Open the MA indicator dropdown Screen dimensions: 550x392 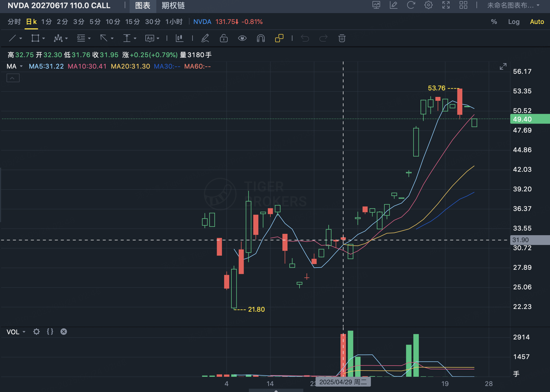tap(21, 66)
